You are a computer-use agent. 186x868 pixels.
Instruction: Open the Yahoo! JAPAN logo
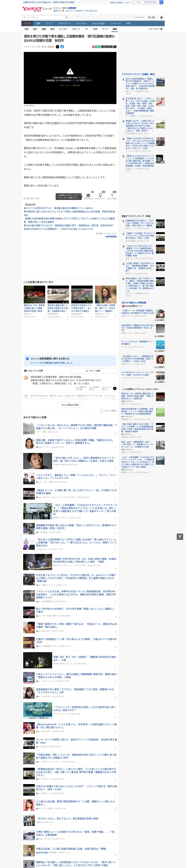tap(32, 9)
